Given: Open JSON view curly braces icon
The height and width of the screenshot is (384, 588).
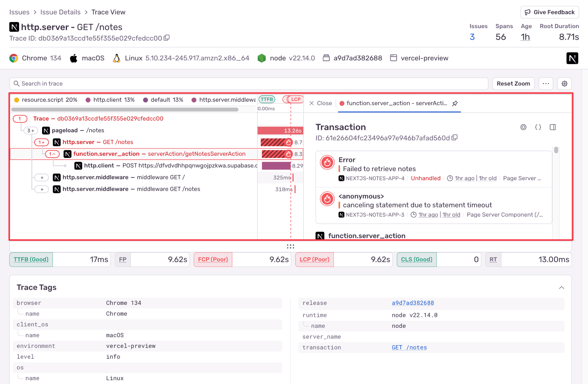Looking at the screenshot, I should pos(538,127).
